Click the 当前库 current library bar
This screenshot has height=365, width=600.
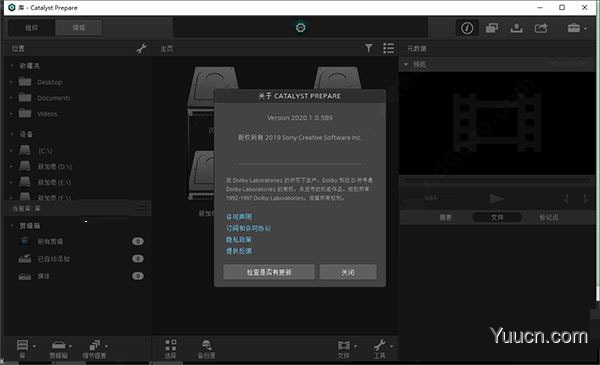78,209
